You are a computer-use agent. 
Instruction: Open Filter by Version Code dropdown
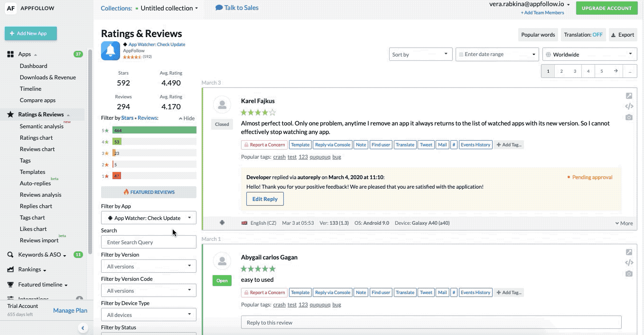[x=149, y=290]
